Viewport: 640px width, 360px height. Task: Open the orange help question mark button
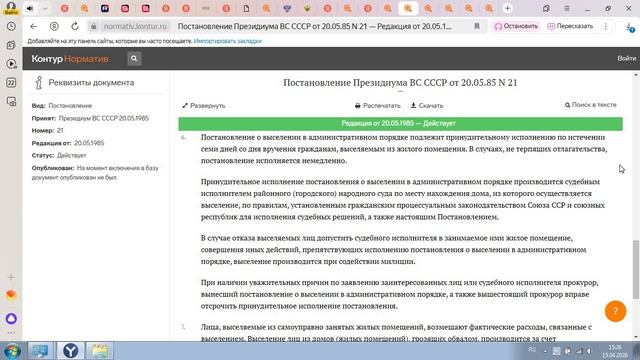615,311
